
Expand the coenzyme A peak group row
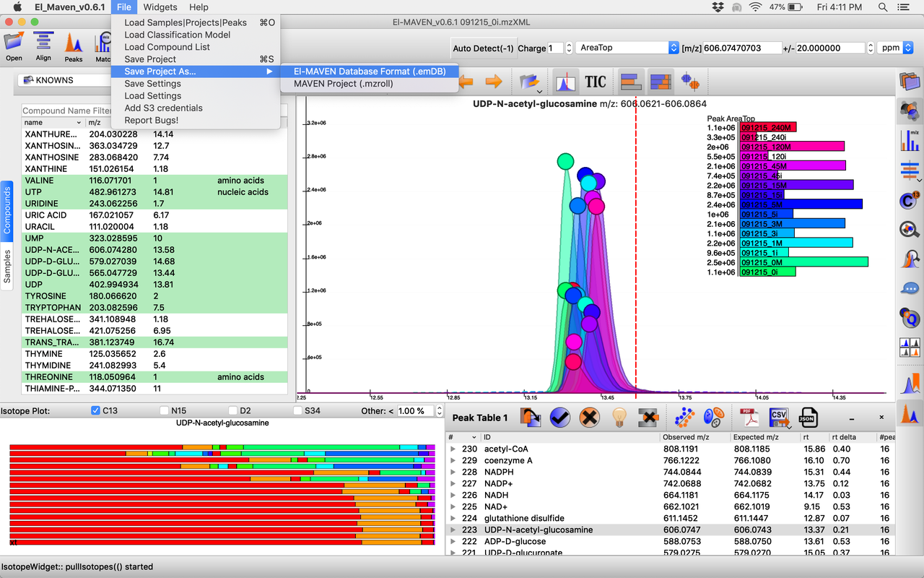(453, 460)
